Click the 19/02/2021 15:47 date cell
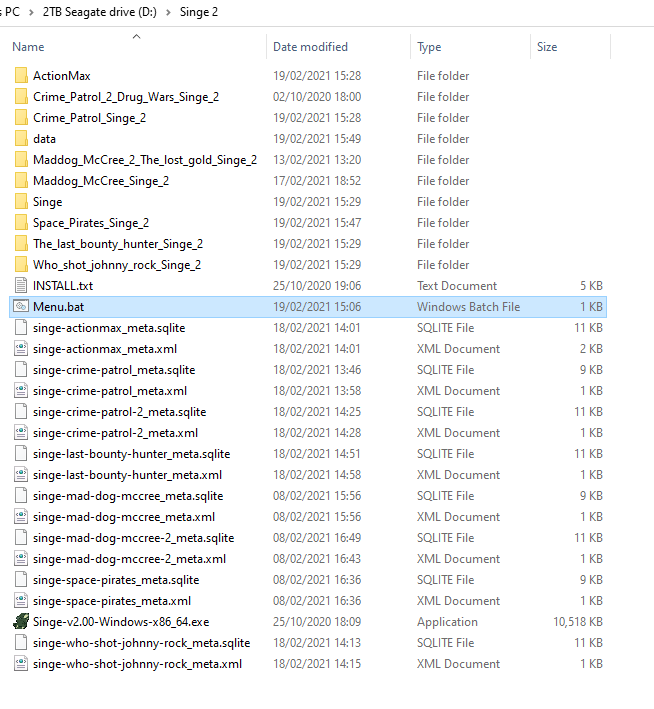Screen dimensions: 654x709 pos(317,223)
